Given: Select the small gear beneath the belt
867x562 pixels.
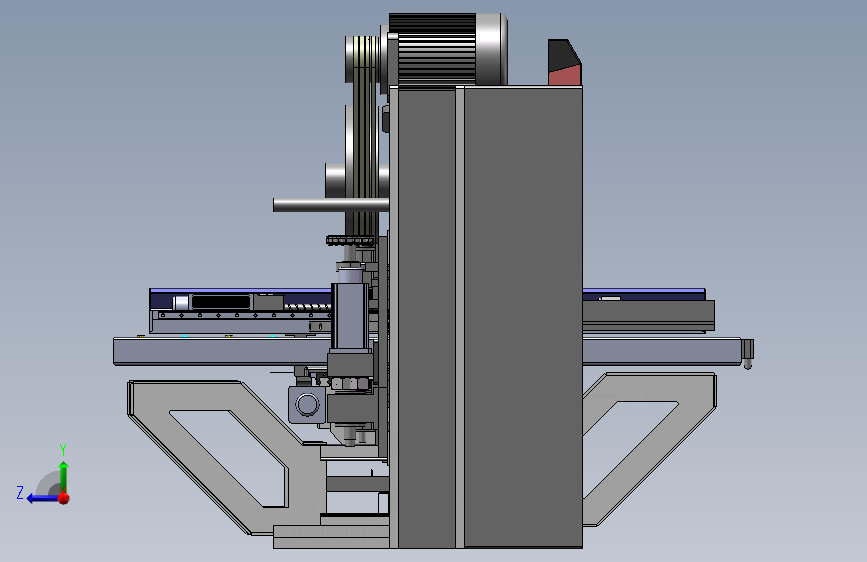Looking at the screenshot, I should click(349, 241).
